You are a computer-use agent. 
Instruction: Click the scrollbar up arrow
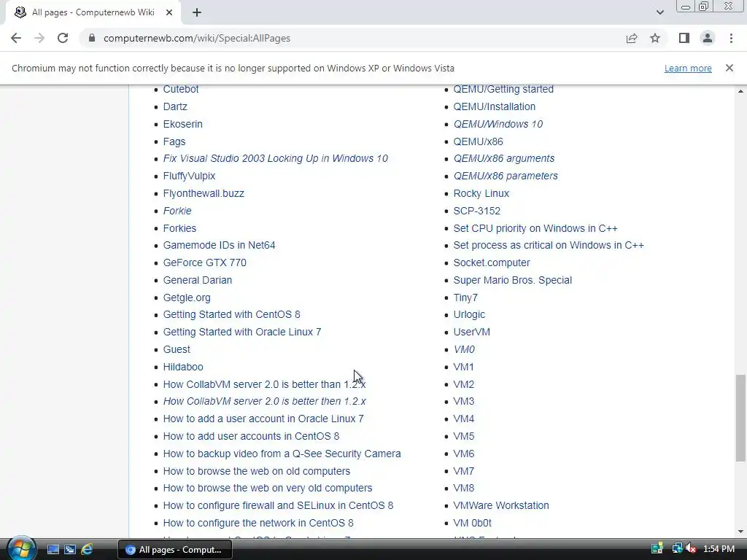[740, 90]
